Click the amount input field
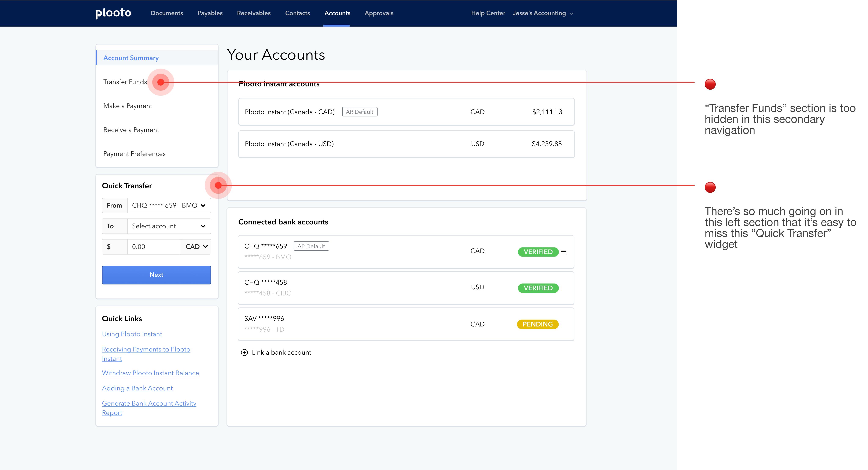The image size is (868, 470). click(154, 247)
